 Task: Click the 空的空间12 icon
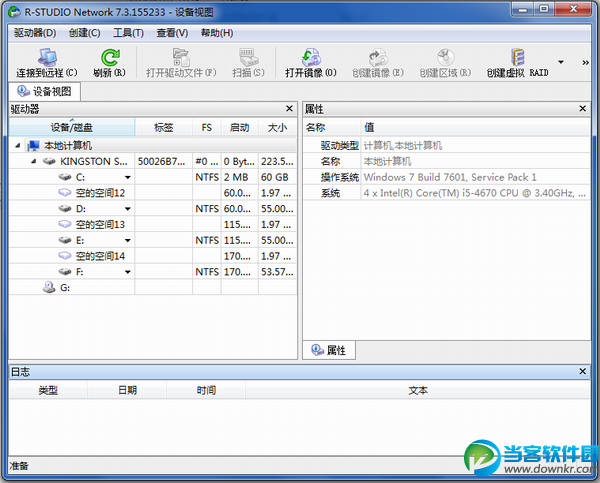click(65, 193)
